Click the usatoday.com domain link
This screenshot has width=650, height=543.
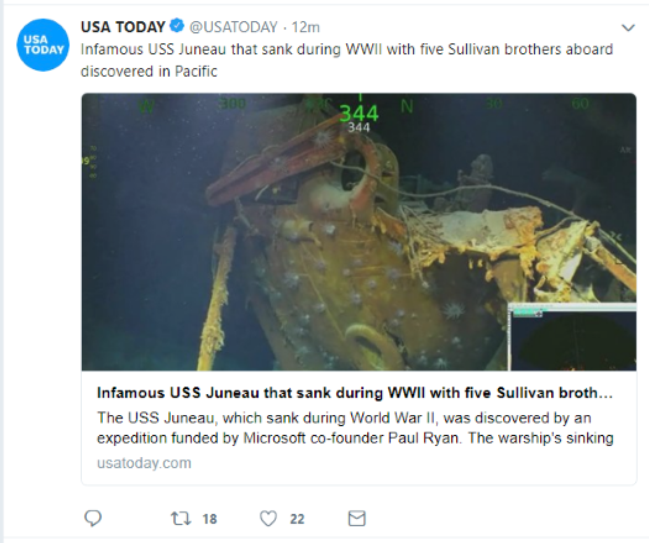coord(144,463)
